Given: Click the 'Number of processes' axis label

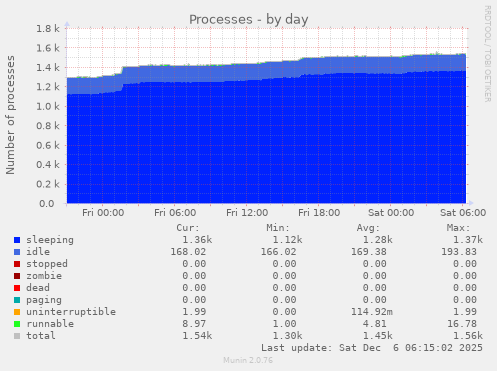Looking at the screenshot, I should tap(10, 115).
